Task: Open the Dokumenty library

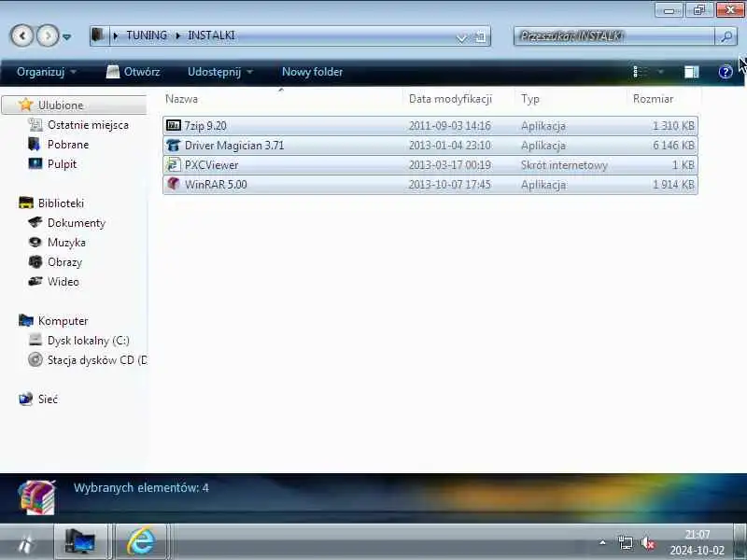Action: tap(77, 223)
